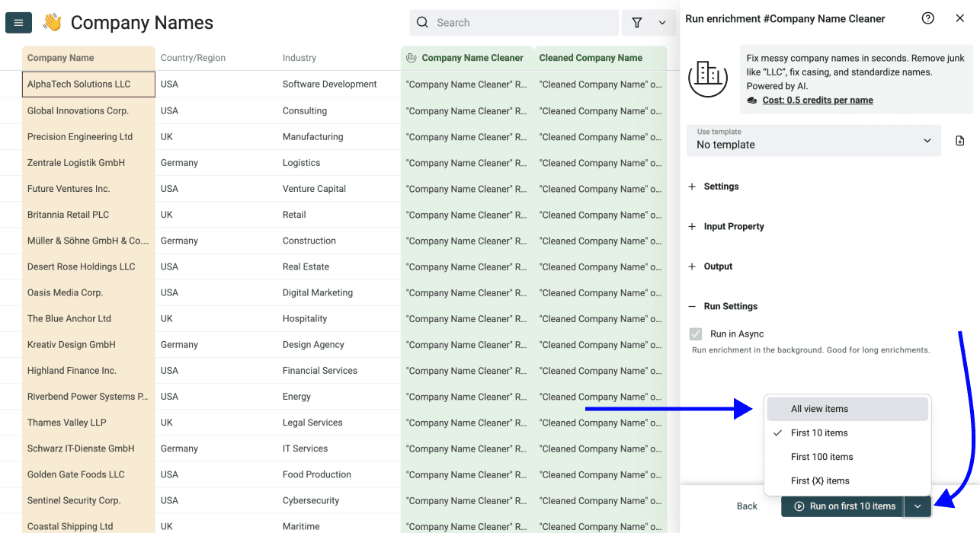This screenshot has width=980, height=533.
Task: Open the chevron next to Run on first 10 items
Action: click(918, 506)
